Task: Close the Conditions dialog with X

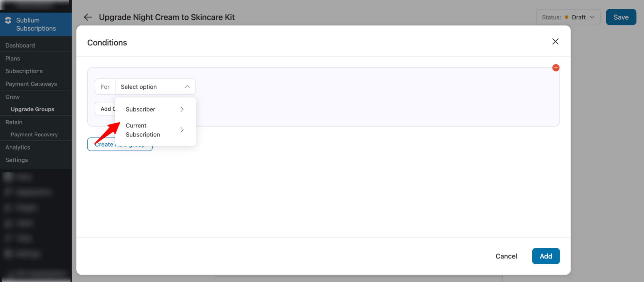Action: point(555,42)
